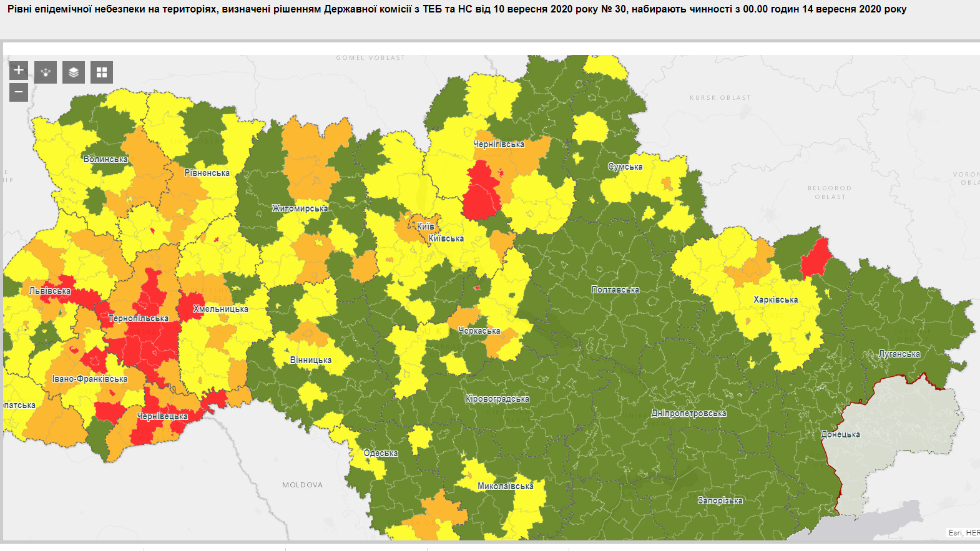This screenshot has width=980, height=551.
Task: Click the Одеська region label
Action: [x=381, y=453]
